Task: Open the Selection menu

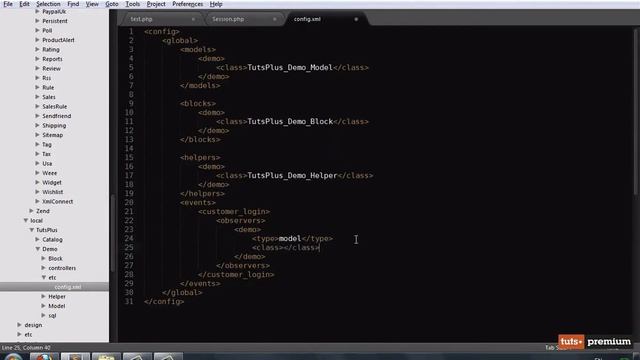Action: point(48,4)
